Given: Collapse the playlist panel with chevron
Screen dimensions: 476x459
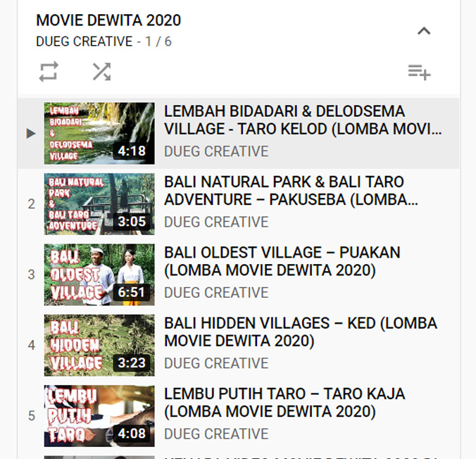Looking at the screenshot, I should click(x=424, y=31).
